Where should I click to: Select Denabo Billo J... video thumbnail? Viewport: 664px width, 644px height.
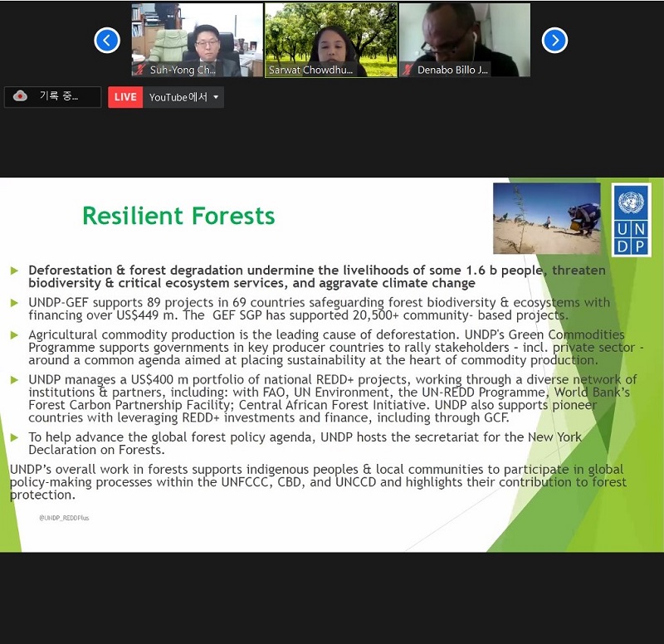[x=465, y=40]
